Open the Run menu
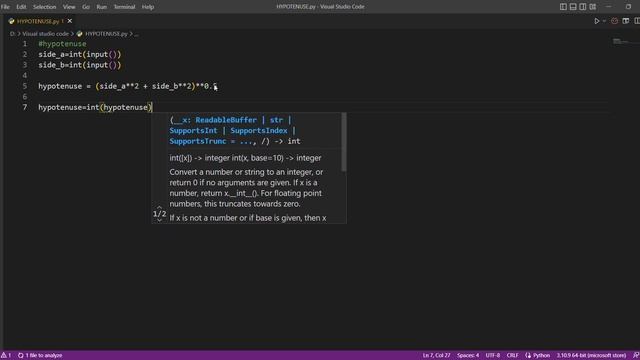Viewport: 640px width, 360px height. (102, 7)
